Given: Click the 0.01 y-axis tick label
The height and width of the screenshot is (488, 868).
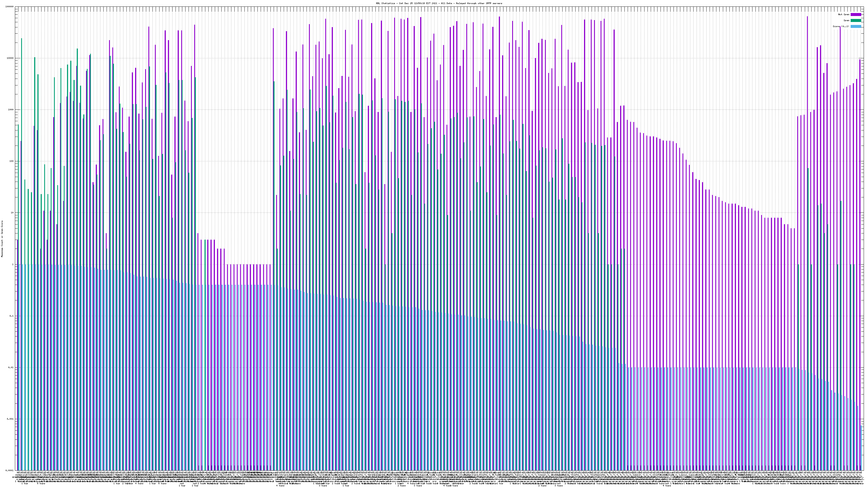Looking at the screenshot, I should click(x=11, y=367).
